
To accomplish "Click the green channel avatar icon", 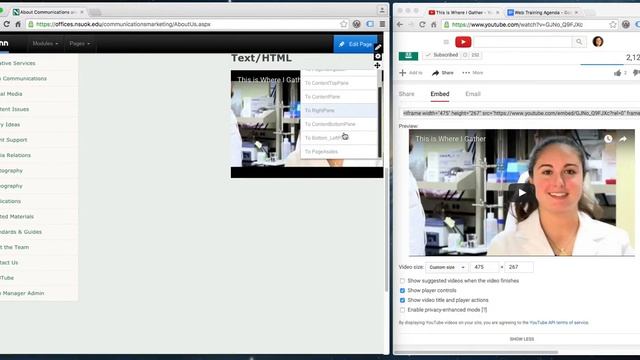I will coord(408,56).
